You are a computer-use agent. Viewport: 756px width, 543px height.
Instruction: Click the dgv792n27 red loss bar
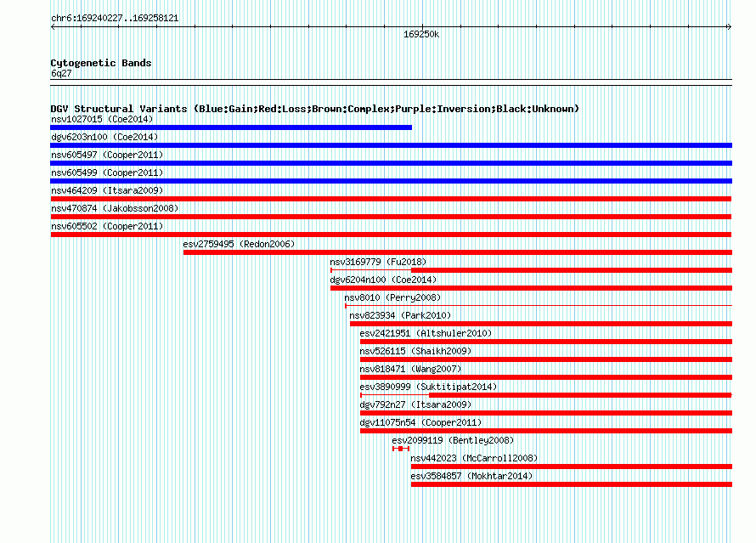[x=546, y=413]
